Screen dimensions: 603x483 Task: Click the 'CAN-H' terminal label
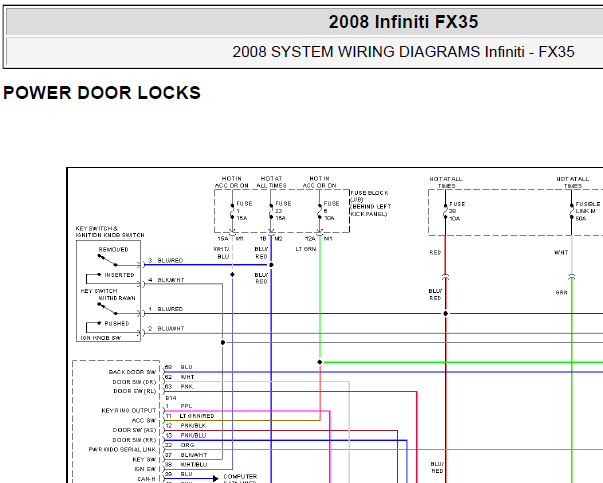pos(147,479)
